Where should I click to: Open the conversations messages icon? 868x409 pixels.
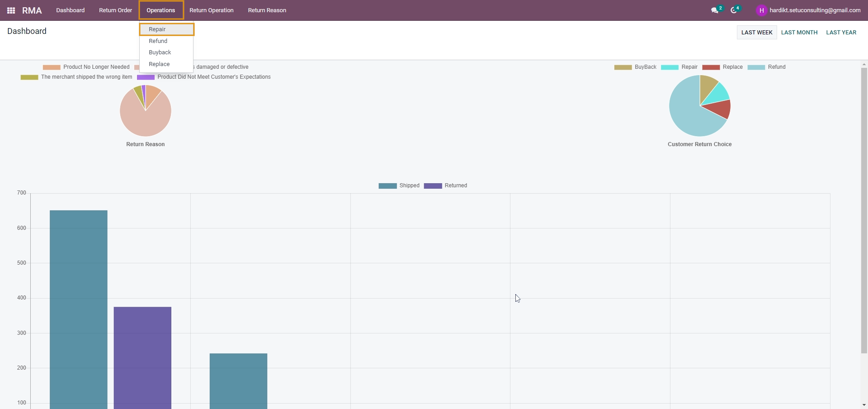coord(714,10)
